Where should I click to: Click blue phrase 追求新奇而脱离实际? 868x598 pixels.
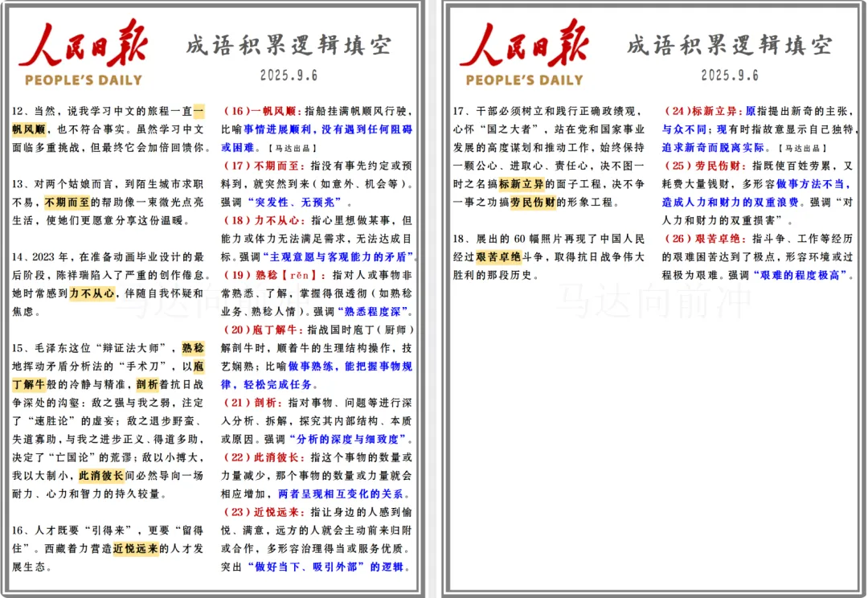click(x=713, y=148)
